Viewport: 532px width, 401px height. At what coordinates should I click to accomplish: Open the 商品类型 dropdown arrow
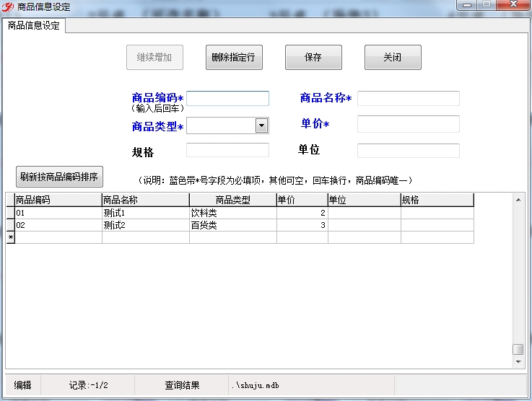coord(261,126)
